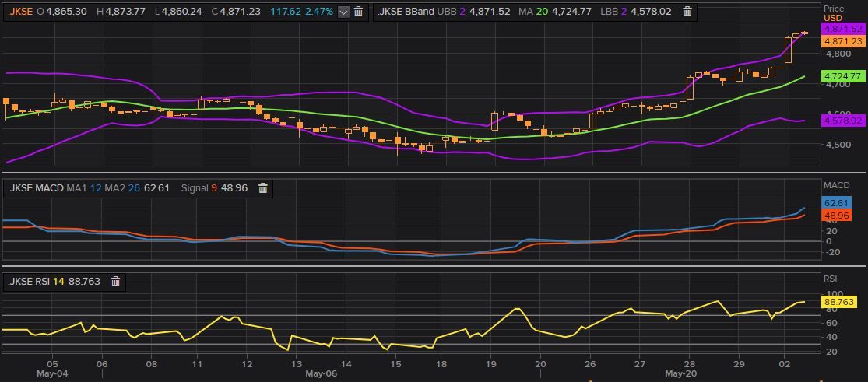The width and height of the screenshot is (868, 382).
Task: Select the UBB parameter value 2
Action: [464, 11]
